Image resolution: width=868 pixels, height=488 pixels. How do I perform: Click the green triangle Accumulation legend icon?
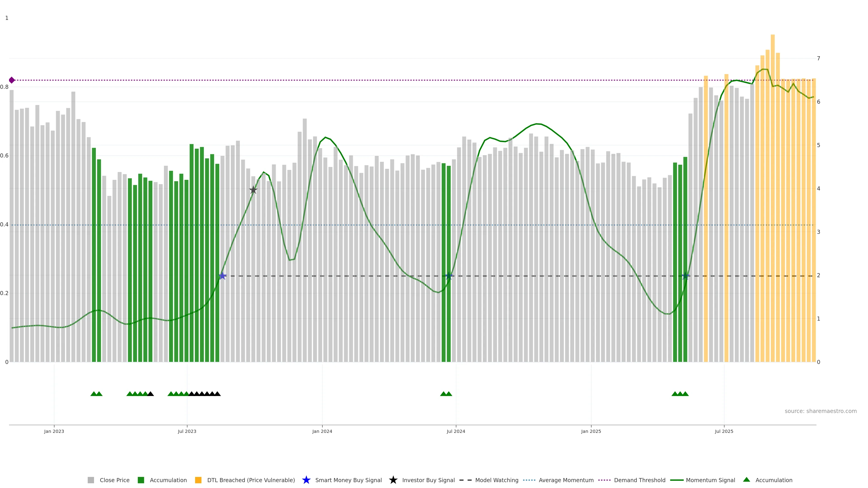tap(746, 480)
